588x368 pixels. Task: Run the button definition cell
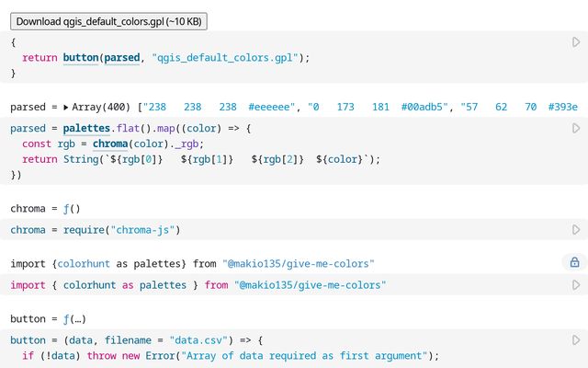click(576, 340)
